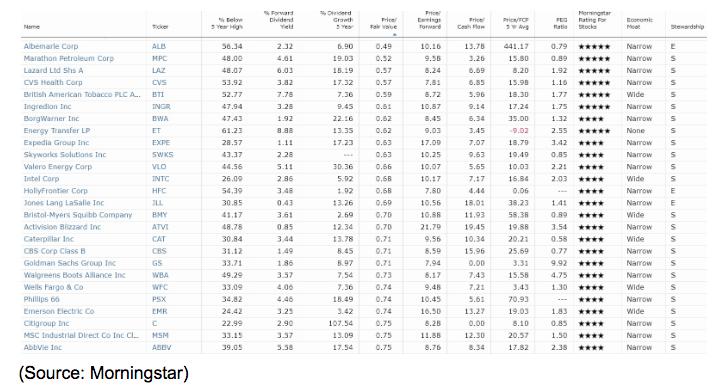Click Albemarle's five-star rating icon

[594, 46]
